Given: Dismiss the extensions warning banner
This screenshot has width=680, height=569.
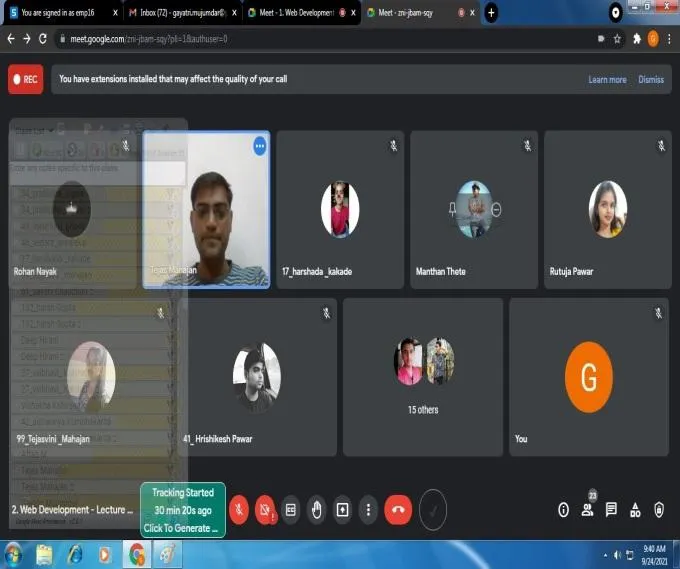Looking at the screenshot, I should (651, 80).
